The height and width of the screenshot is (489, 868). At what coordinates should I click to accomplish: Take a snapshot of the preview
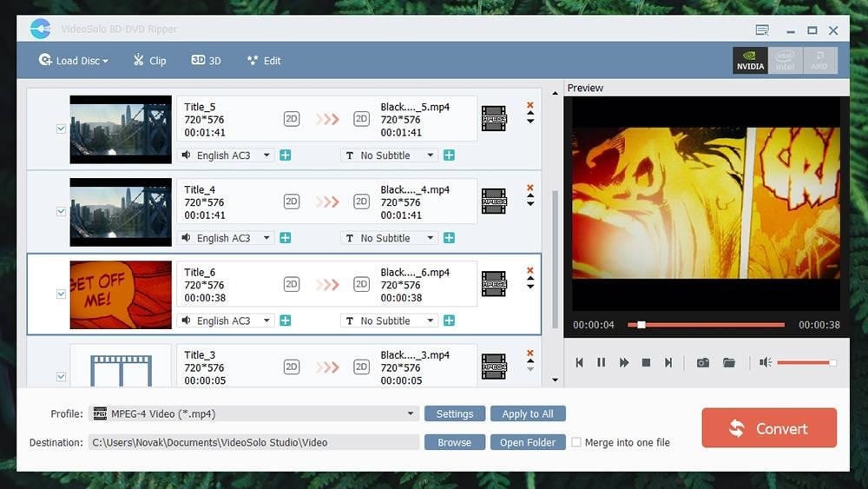tap(702, 362)
